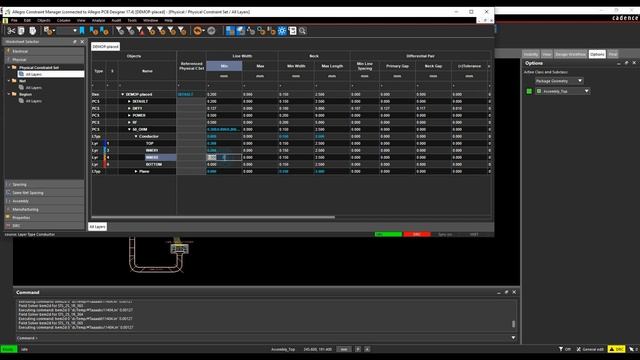Expand the Plane layer type row
This screenshot has width=640, height=360.
point(136,171)
